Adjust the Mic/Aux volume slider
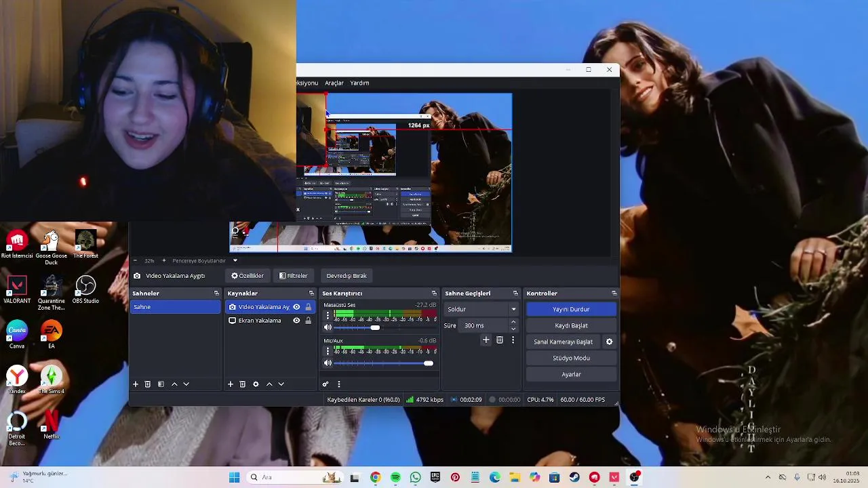The image size is (868, 488). pyautogui.click(x=384, y=363)
